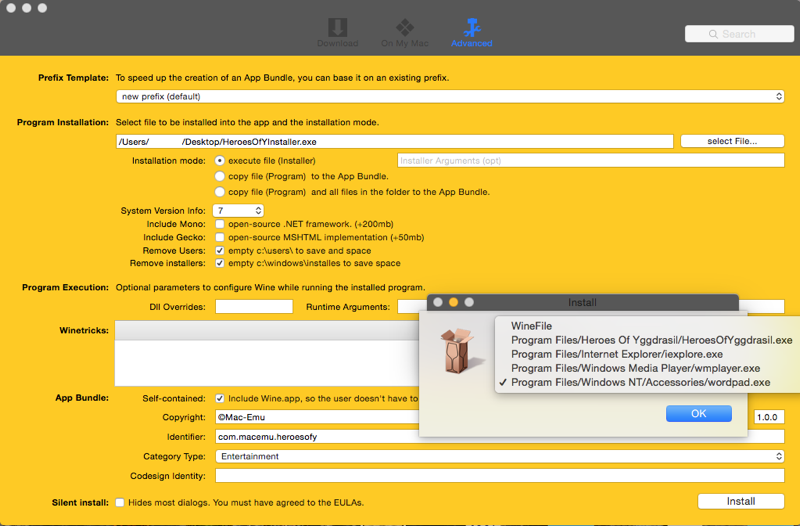The image size is (800, 526).
Task: Click the select File... button
Action: [x=732, y=141]
